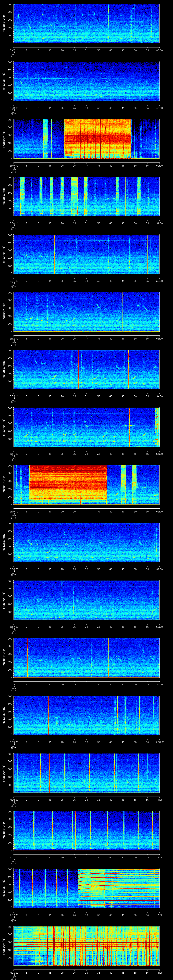The height and width of the screenshot is (980, 173).
Task: Click the '3:49:00' start time label
Action: point(14,166)
